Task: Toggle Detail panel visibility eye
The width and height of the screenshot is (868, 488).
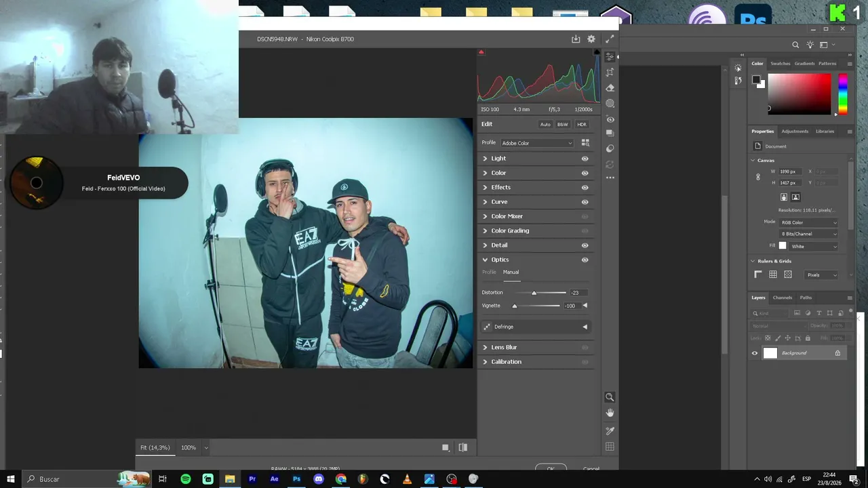Action: click(x=585, y=245)
